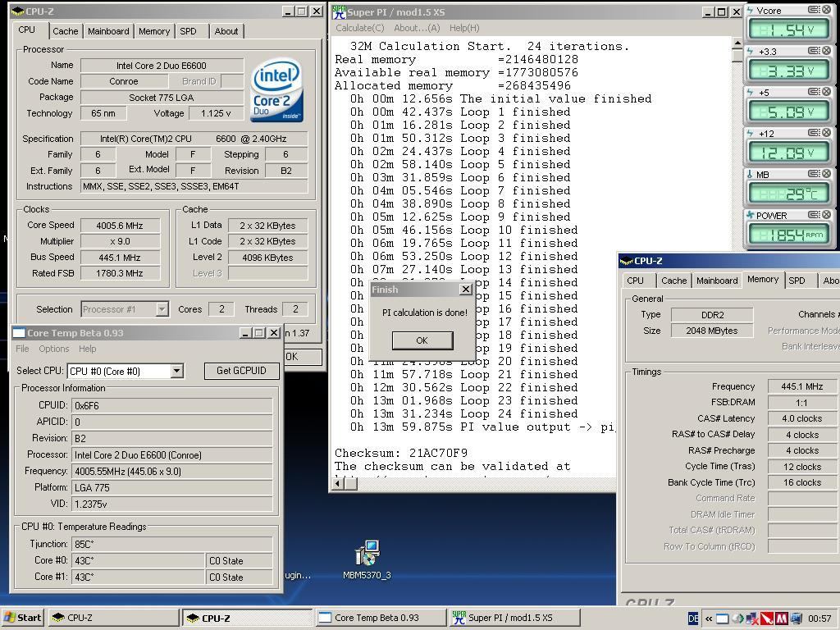Open the SPD tab in the CPU-Z CPU window
This screenshot has height=630, width=840.
188,31
